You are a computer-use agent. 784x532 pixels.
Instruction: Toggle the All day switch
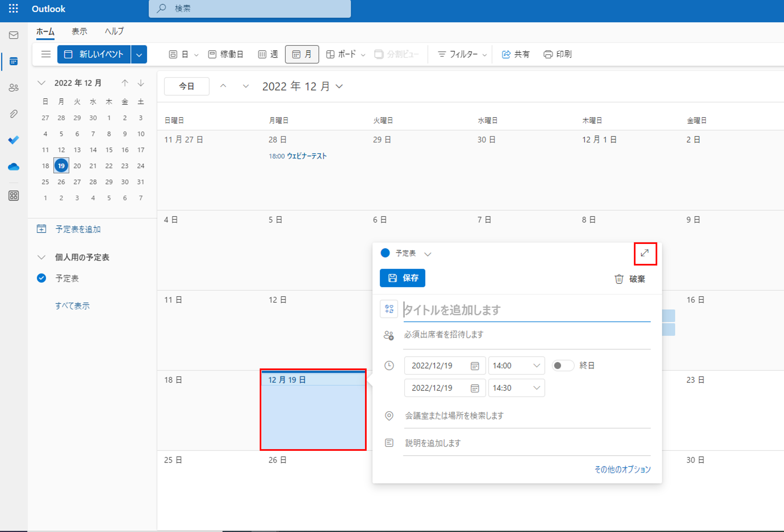(x=563, y=366)
